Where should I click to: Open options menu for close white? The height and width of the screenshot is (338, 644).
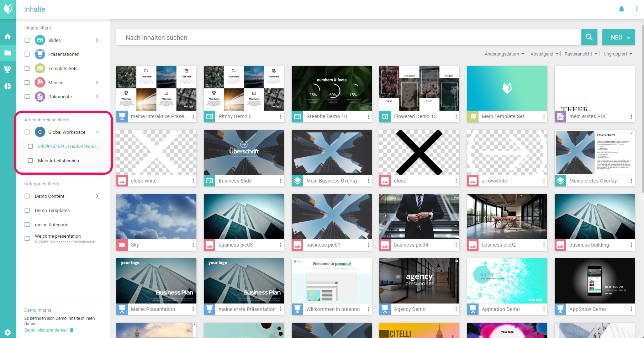(193, 181)
